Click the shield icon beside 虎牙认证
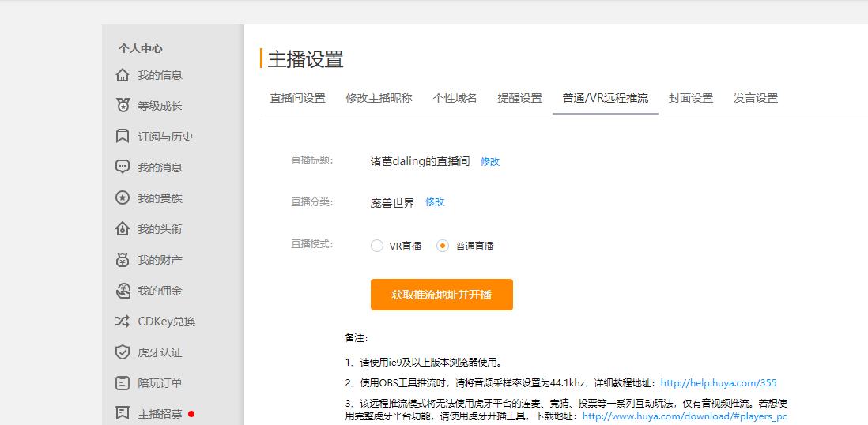 (x=123, y=352)
